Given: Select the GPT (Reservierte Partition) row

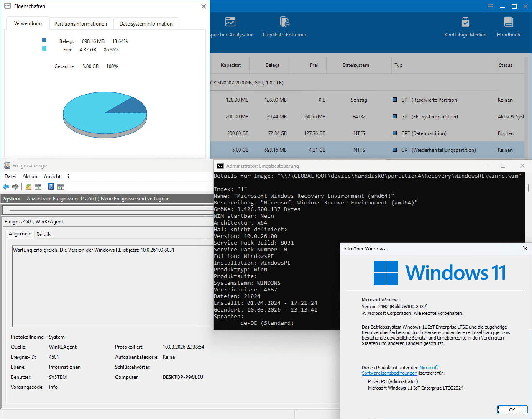Looking at the screenshot, I should [x=367, y=100].
